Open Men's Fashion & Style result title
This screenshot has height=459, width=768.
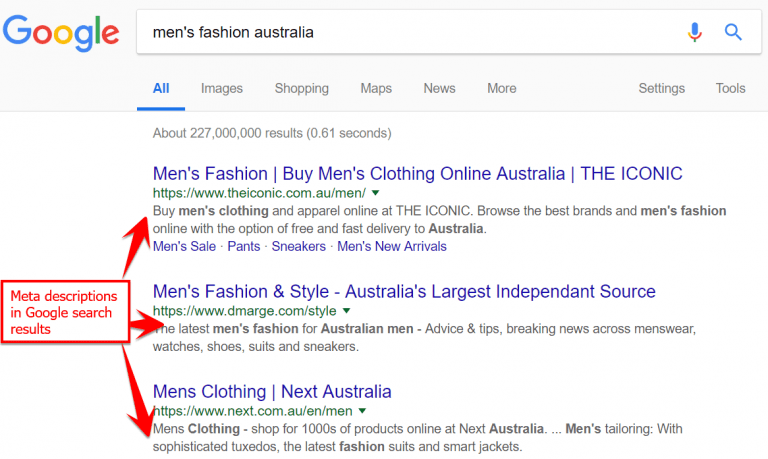pos(404,292)
